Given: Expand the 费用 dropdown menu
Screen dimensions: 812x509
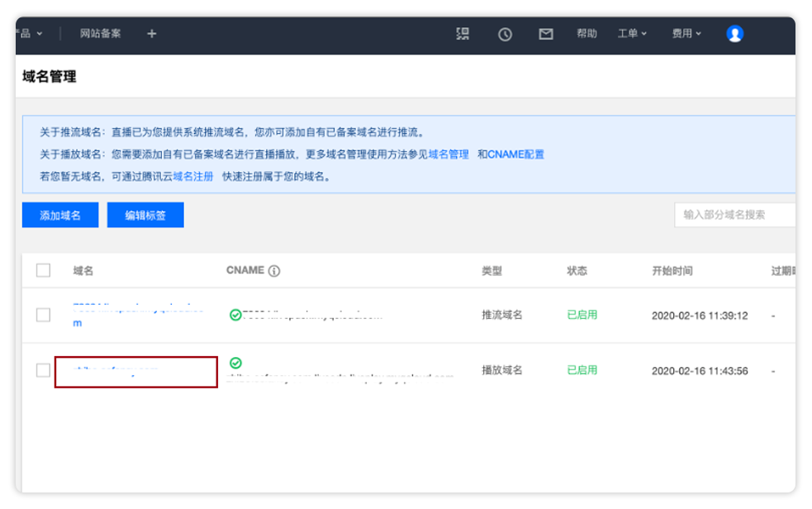Looking at the screenshot, I should coord(686,34).
